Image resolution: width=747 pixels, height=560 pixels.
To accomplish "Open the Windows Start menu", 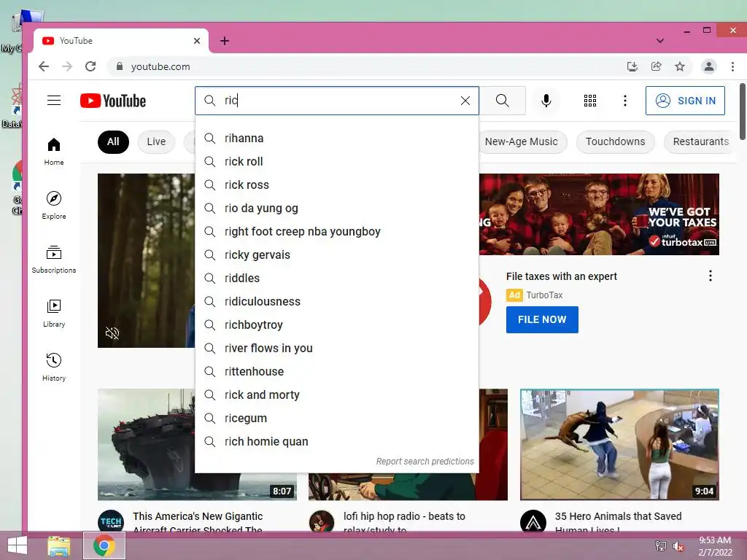I will [18, 545].
